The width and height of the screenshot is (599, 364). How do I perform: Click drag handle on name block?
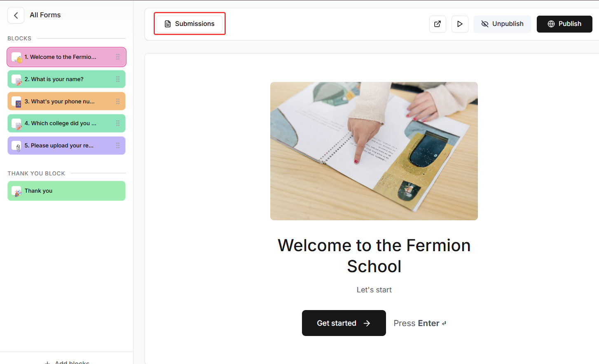(118, 79)
